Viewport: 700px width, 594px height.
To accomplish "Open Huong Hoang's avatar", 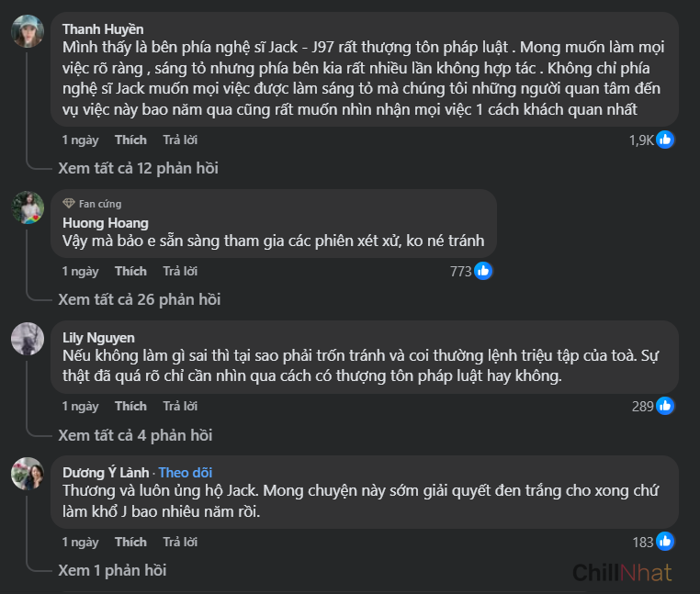I will pos(28,207).
